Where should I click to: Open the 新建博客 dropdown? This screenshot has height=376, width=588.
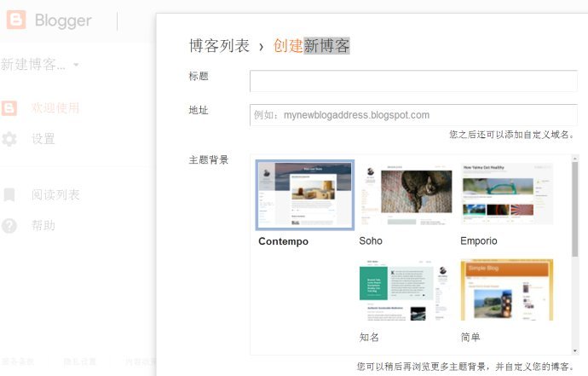click(x=39, y=65)
